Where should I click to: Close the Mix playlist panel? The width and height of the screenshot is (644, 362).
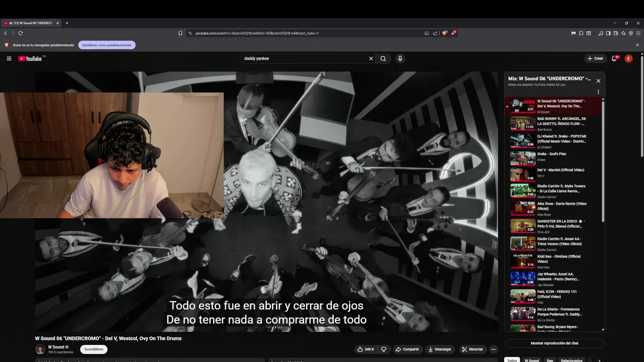598,80
